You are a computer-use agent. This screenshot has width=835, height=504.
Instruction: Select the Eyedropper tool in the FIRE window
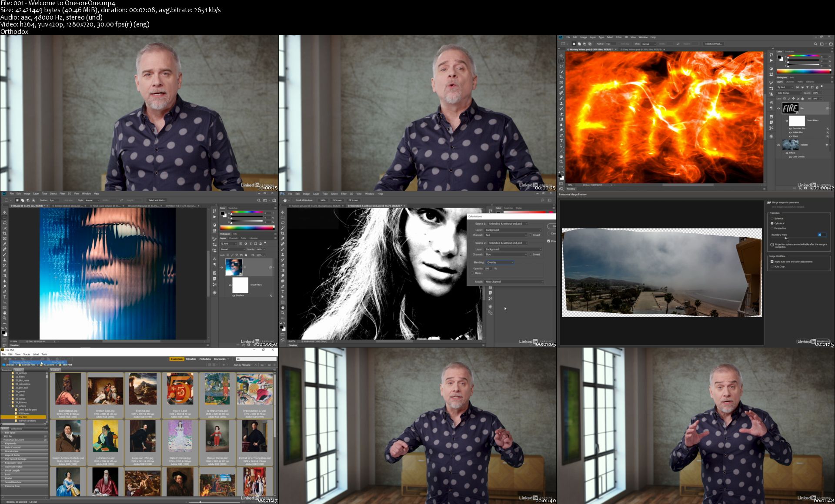click(x=561, y=87)
